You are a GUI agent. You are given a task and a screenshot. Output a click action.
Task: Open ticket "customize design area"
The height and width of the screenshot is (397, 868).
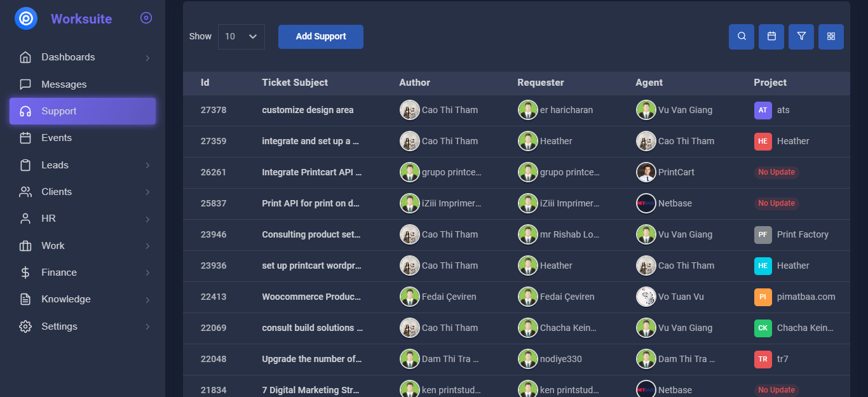tap(308, 110)
